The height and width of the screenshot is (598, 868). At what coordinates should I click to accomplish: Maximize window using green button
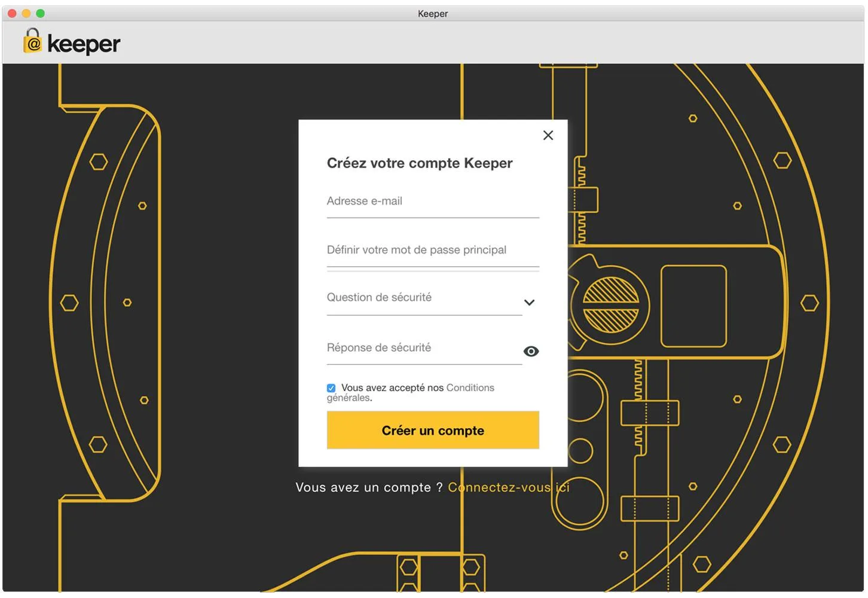tap(40, 13)
